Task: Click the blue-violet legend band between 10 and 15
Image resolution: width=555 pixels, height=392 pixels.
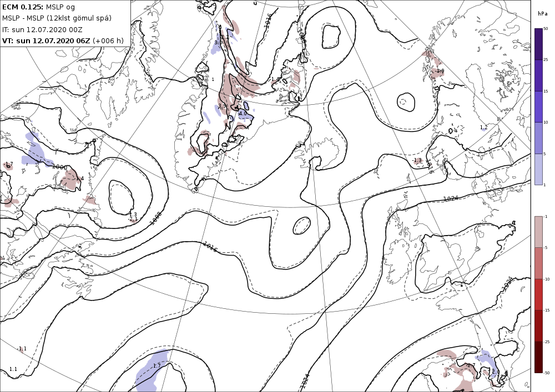Action: point(538,107)
